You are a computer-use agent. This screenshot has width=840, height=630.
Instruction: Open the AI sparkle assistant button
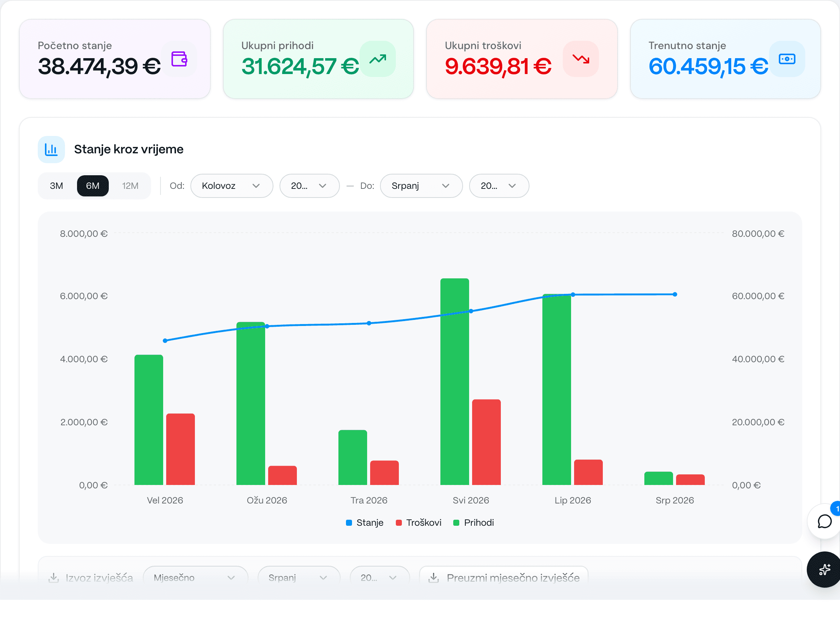825,569
